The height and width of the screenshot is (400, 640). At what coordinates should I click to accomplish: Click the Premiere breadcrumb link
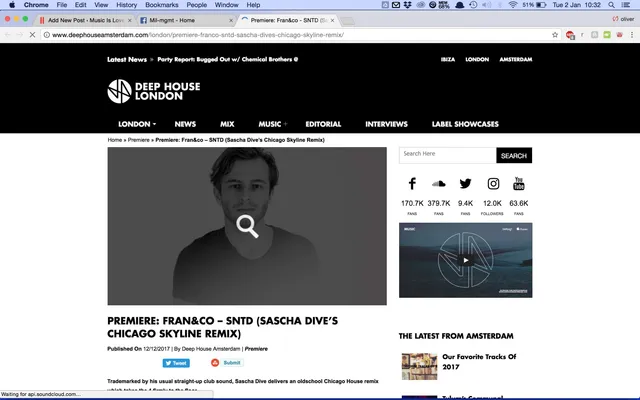(x=138, y=140)
